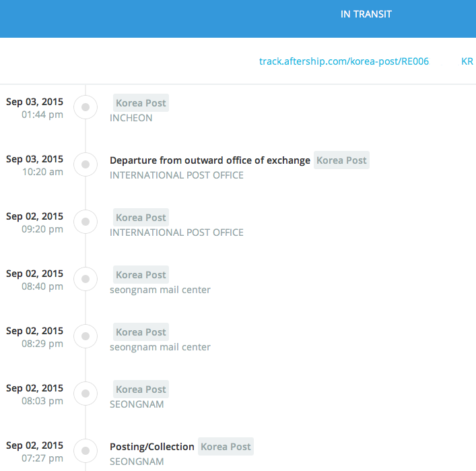Click 'SEONGNAM' under Posting/Collection
The height and width of the screenshot is (471, 476).
coord(137,462)
